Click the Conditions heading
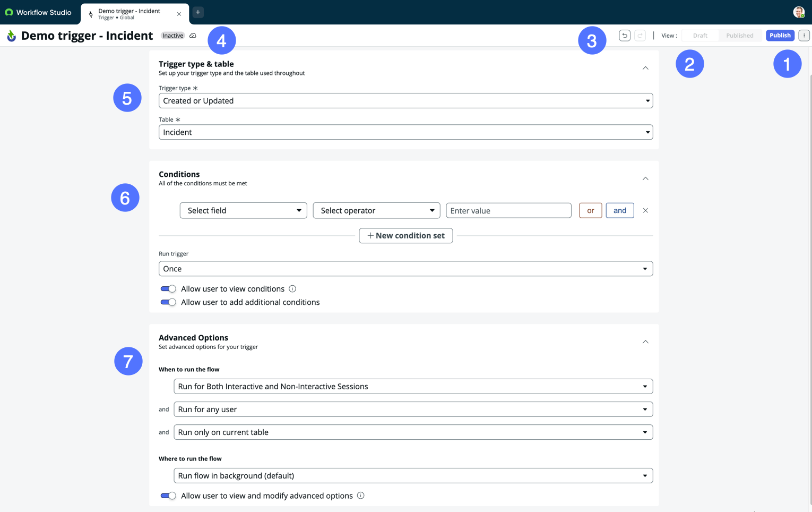Screen dimensions: 812x512 (179, 174)
